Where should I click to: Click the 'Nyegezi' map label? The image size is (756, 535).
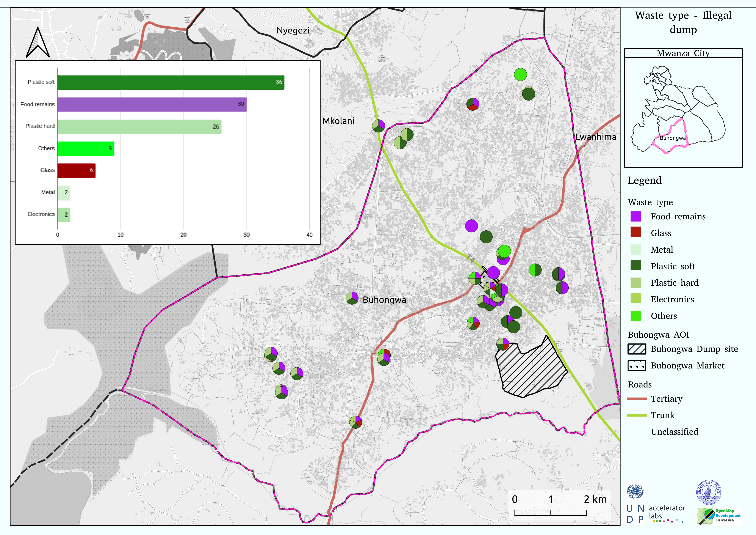point(293,31)
